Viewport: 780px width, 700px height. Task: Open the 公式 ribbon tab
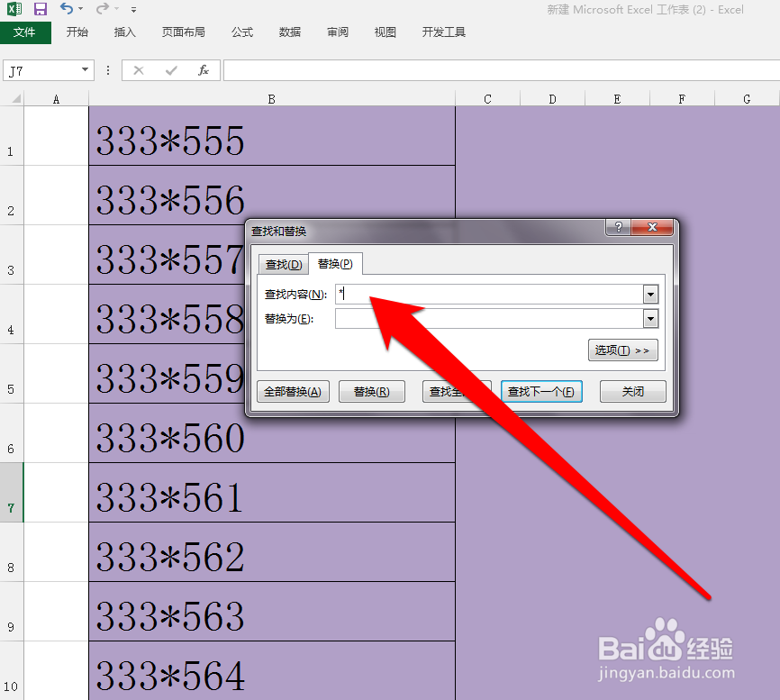(x=242, y=32)
